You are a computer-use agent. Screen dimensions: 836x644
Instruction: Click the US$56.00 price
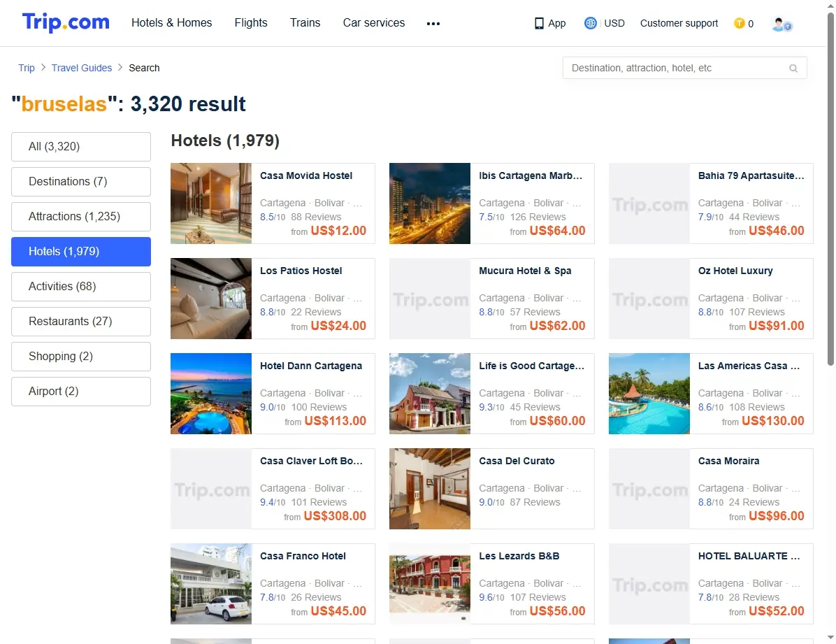[558, 611]
